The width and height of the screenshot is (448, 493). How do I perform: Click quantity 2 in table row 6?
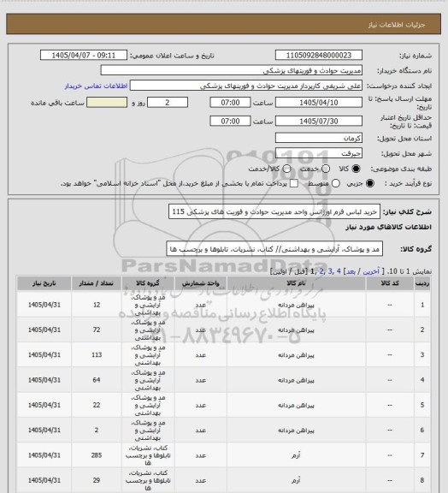[97, 430]
